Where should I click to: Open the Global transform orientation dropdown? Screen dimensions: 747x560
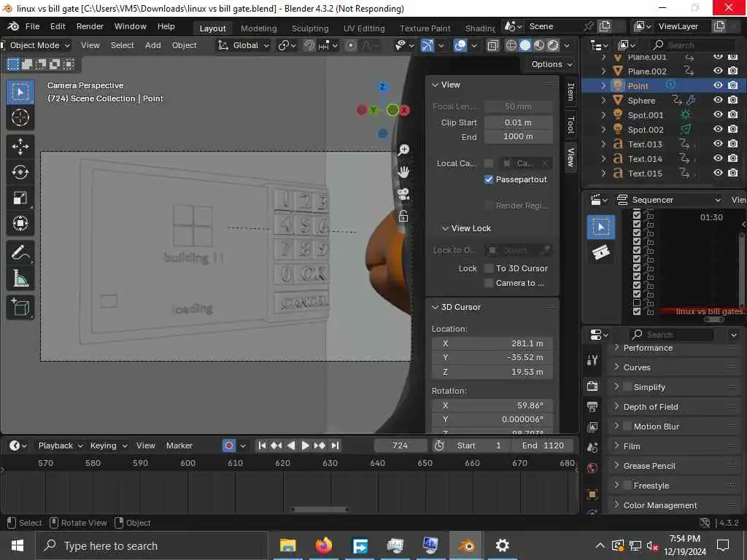tap(243, 45)
